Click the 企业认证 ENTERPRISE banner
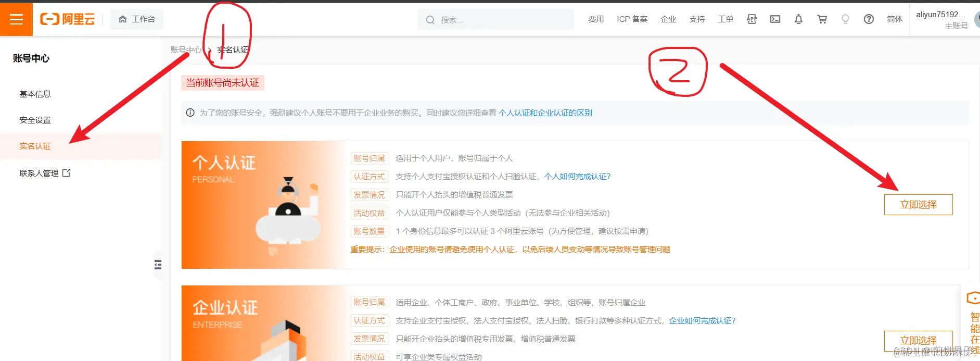Screen dimensions: 980x361 [263, 323]
